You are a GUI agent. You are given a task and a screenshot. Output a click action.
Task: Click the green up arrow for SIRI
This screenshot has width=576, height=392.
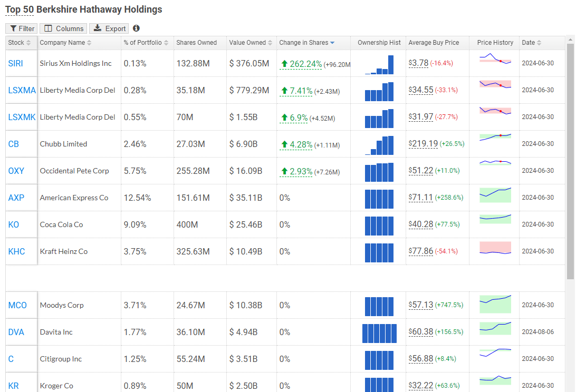284,64
